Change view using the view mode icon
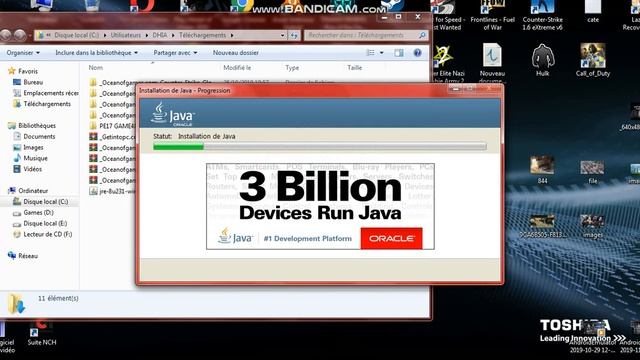Screen dimensions: 640x360 point(371,53)
